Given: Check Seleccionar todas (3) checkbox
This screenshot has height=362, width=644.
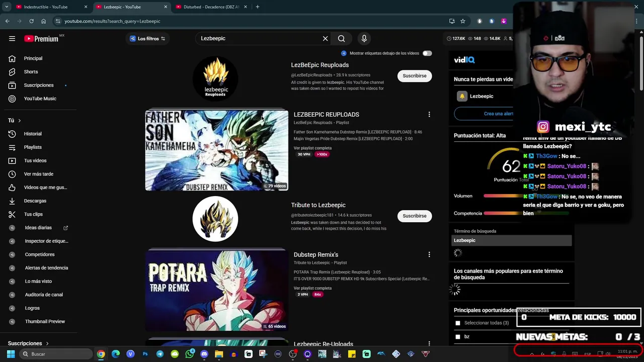Looking at the screenshot, I should [457, 323].
